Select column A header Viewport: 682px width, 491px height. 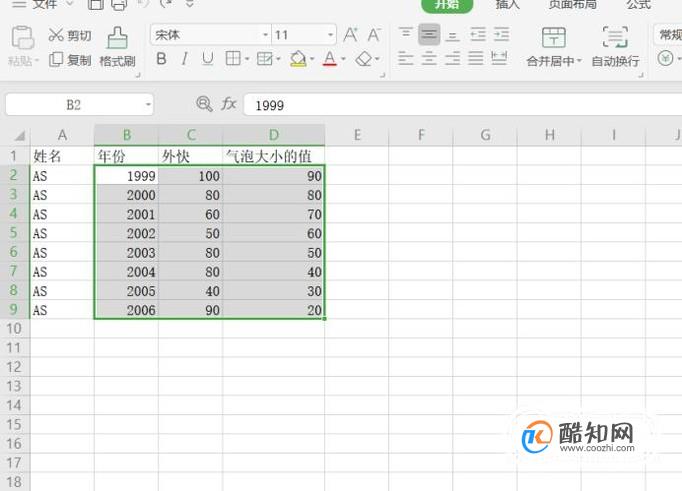pyautogui.click(x=62, y=135)
